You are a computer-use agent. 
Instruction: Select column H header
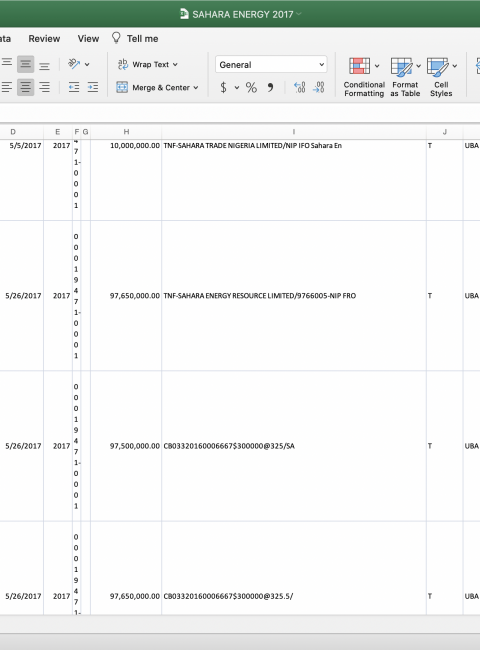tap(126, 132)
